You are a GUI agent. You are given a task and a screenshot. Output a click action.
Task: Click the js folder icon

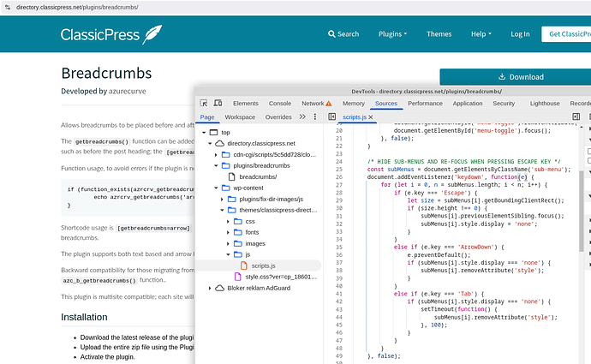click(x=238, y=254)
